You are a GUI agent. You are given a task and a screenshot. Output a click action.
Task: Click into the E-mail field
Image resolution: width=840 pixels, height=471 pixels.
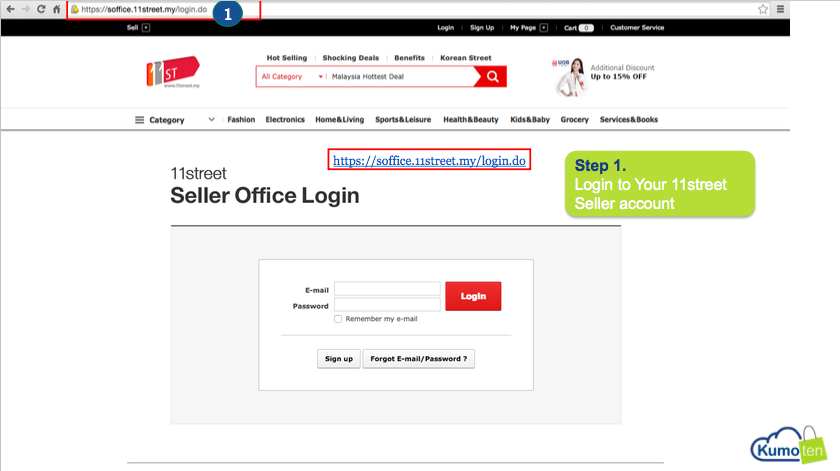387,289
